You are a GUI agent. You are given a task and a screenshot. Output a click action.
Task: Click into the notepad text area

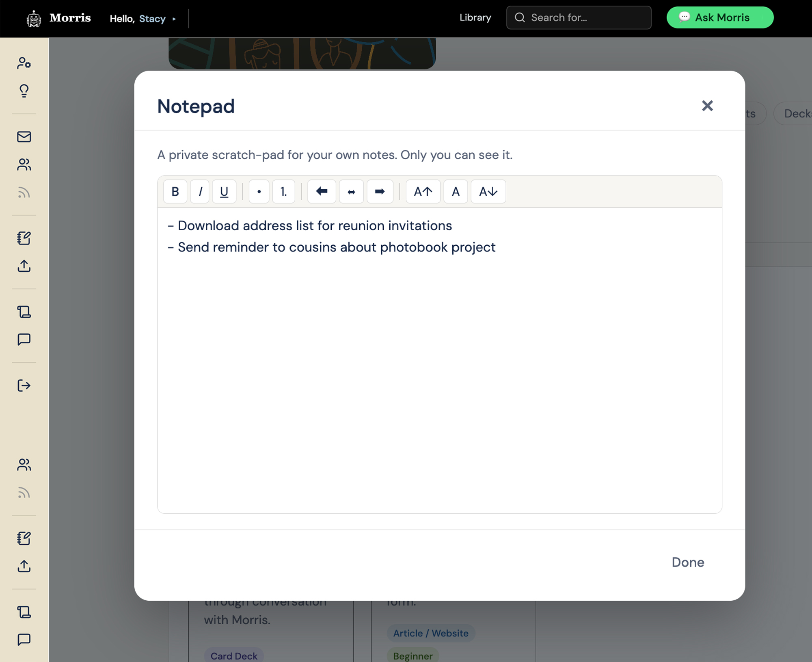[x=439, y=360]
